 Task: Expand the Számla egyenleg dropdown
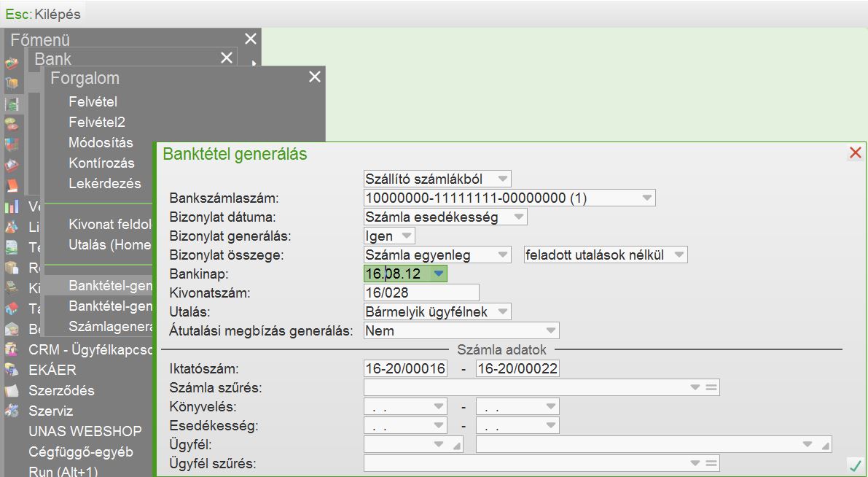503,255
